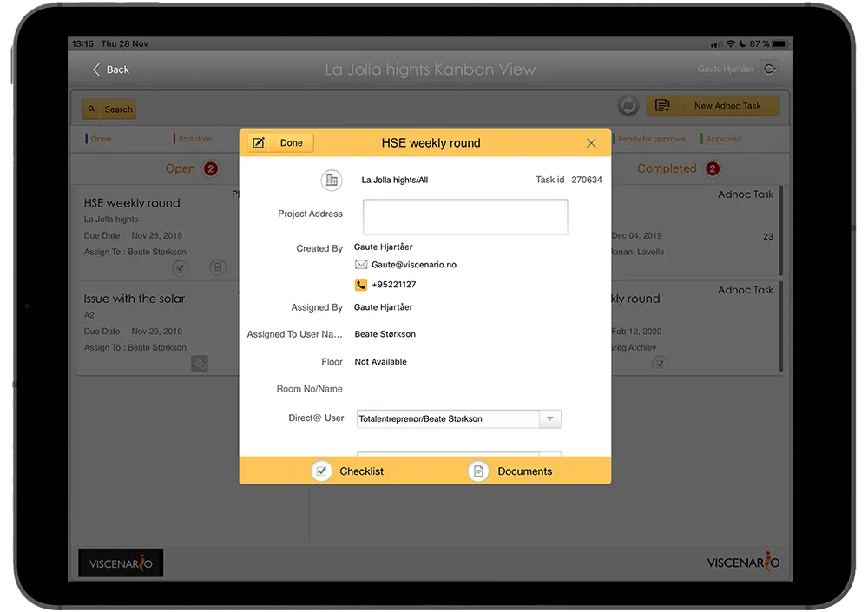This screenshot has height=612, width=868.
Task: Click the Completed column header
Action: tap(667, 168)
